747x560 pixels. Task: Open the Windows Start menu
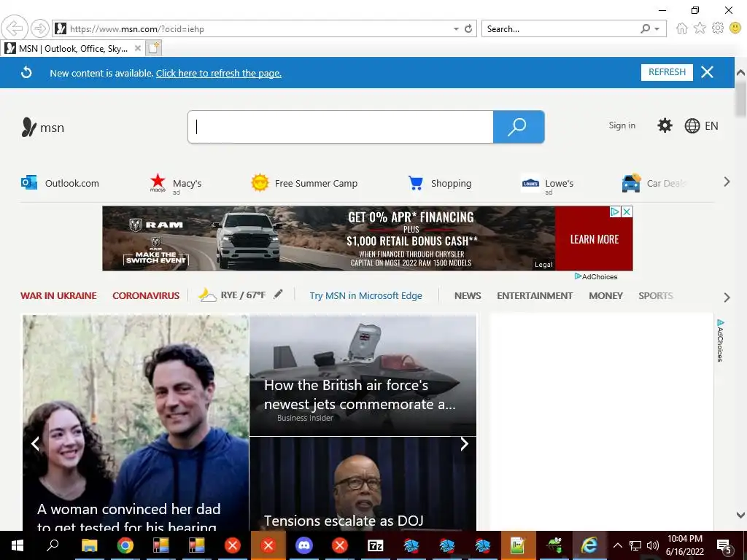pyautogui.click(x=18, y=545)
